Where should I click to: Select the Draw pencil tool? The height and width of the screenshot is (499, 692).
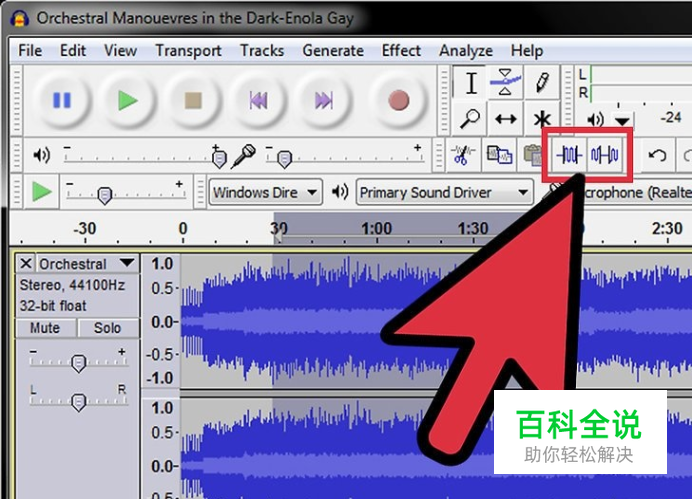point(542,83)
